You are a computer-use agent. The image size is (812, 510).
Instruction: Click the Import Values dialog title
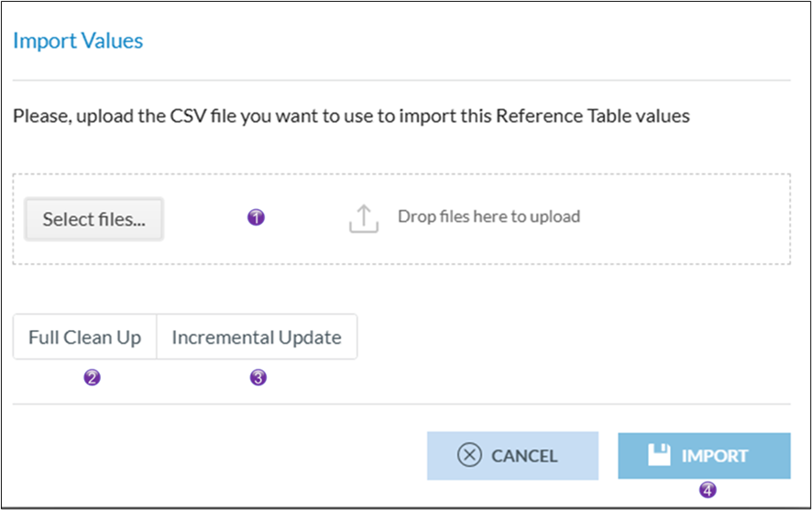click(x=78, y=41)
